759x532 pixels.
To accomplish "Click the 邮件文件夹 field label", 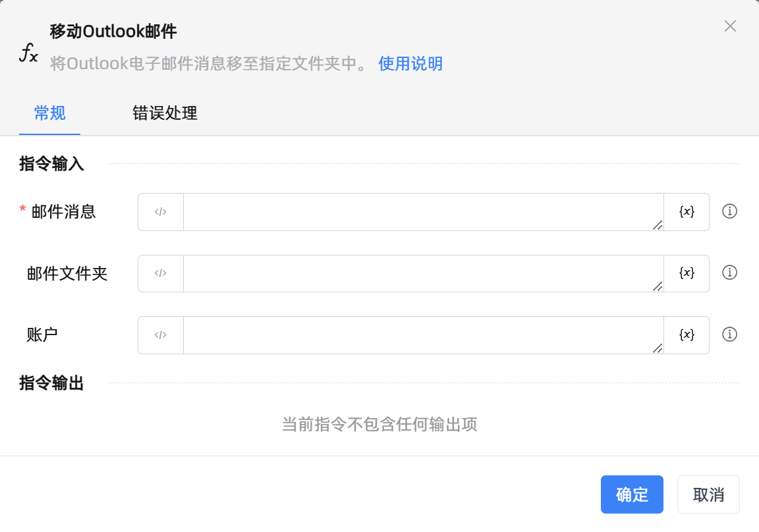I will [x=67, y=273].
